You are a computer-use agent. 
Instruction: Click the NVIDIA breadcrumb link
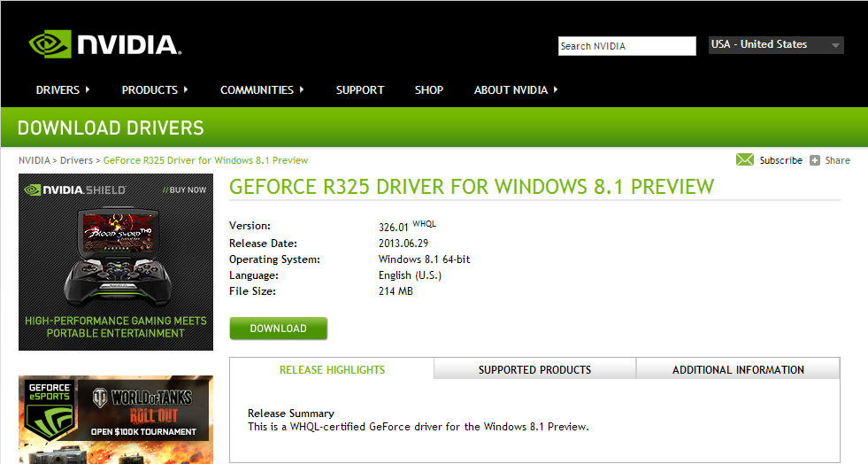click(x=35, y=160)
